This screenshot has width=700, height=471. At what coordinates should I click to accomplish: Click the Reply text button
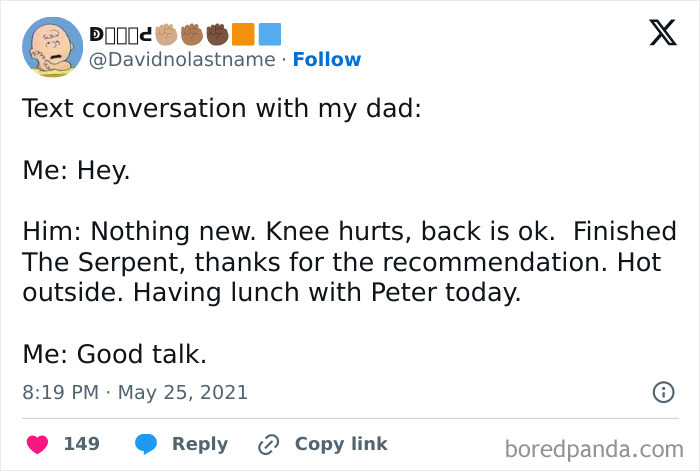pyautogui.click(x=200, y=444)
